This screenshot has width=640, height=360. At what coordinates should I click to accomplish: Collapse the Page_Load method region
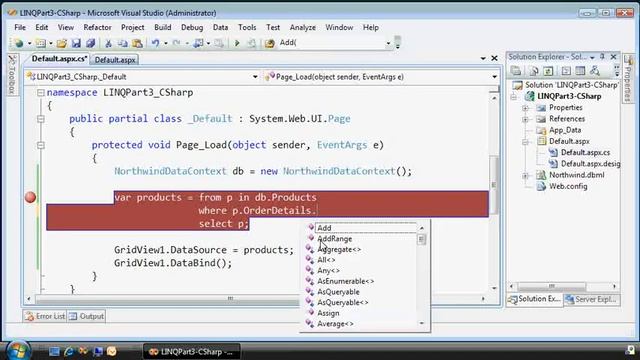coord(40,145)
